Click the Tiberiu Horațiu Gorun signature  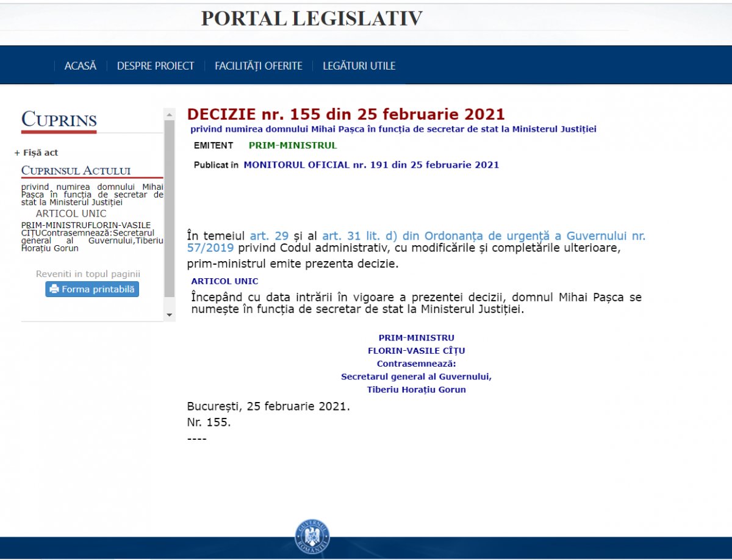tap(417, 389)
